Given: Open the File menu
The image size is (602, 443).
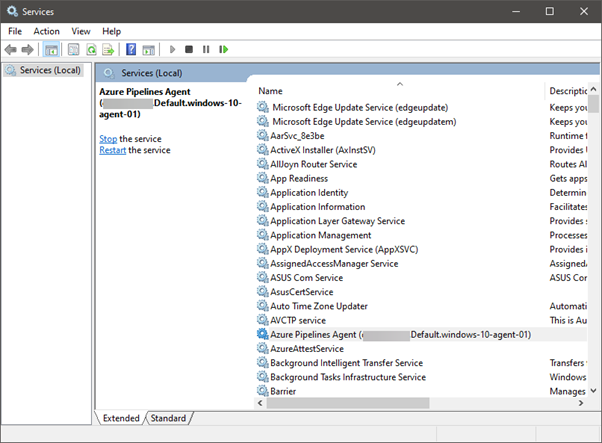Looking at the screenshot, I should 15,31.
